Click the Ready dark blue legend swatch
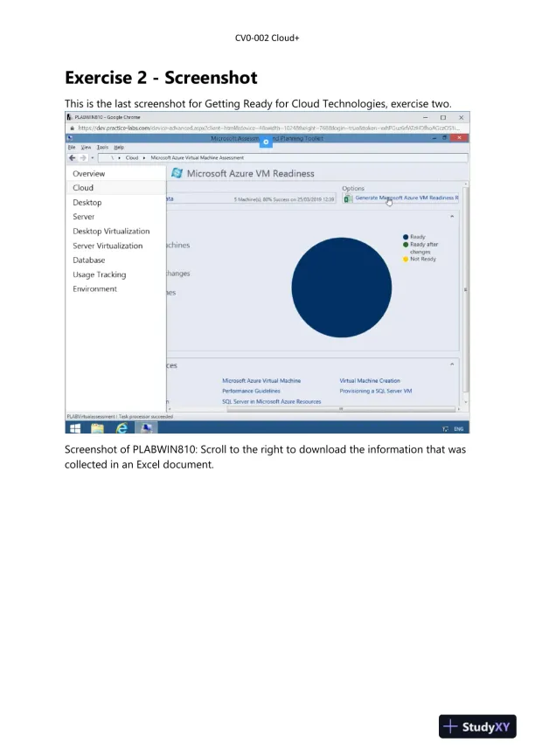The height and width of the screenshot is (756, 535). coord(406,237)
